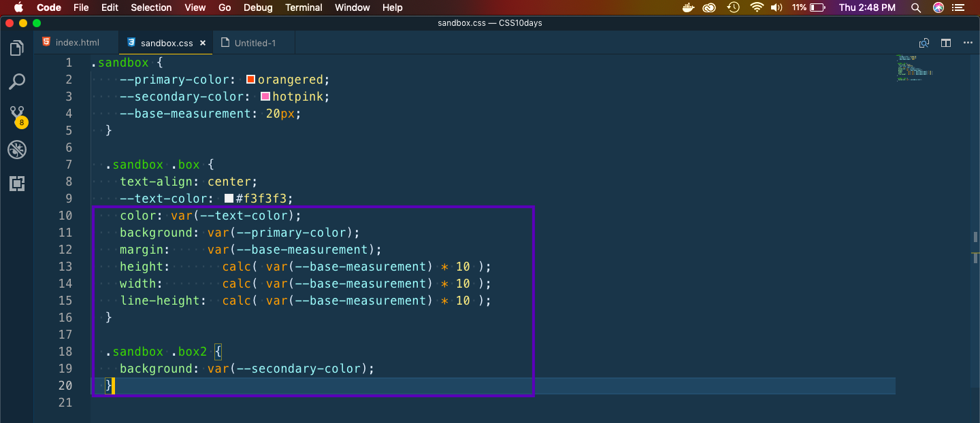Open the Debug menu

click(258, 7)
